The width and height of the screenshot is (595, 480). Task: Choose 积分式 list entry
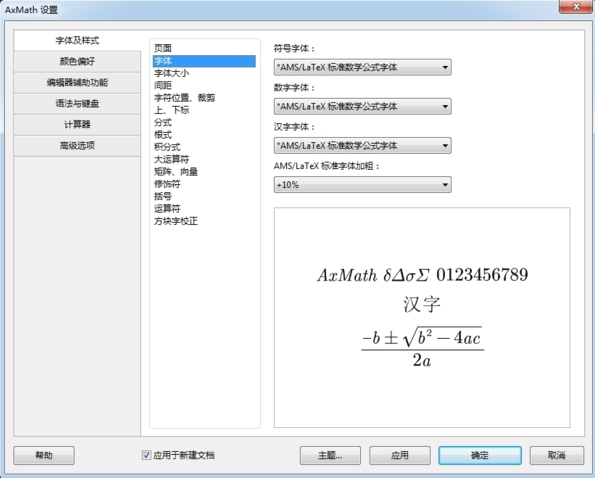coord(204,147)
